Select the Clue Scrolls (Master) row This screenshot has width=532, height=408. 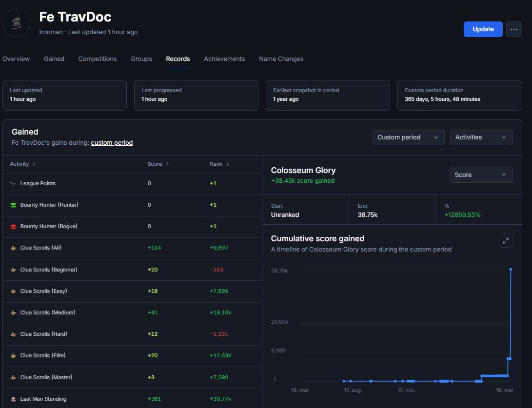(132, 377)
